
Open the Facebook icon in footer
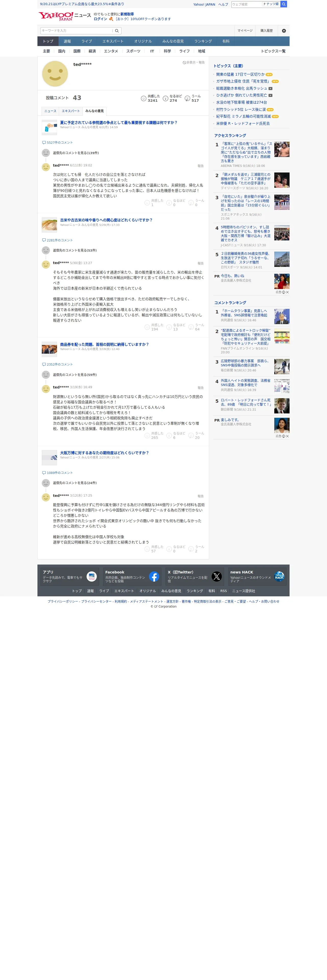(x=154, y=577)
